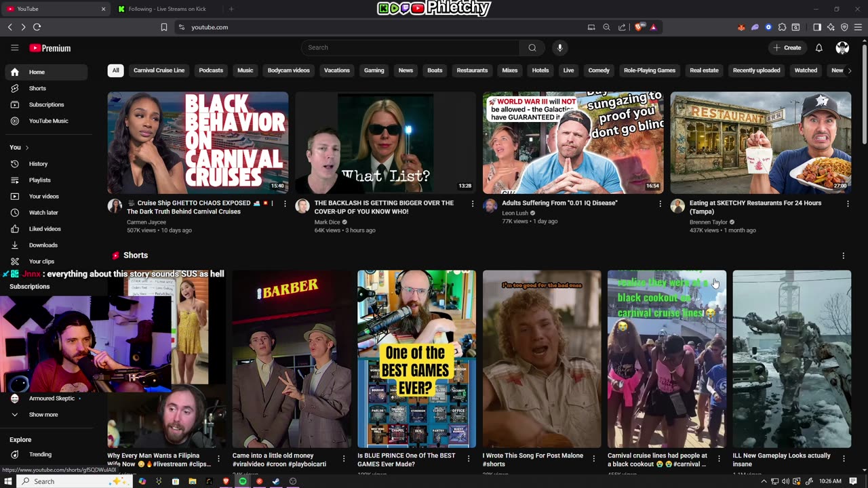
Task: Open Downloads in the sidebar
Action: (46, 245)
